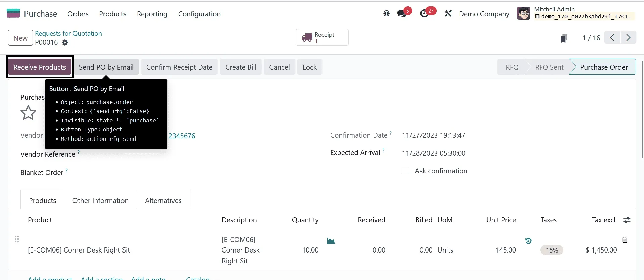Open the Configuration menu
The image size is (644, 280).
(x=199, y=14)
